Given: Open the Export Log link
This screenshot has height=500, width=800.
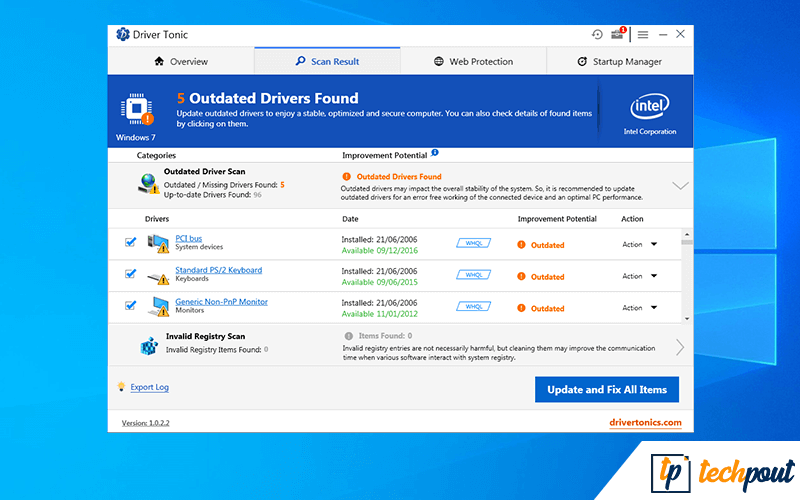Looking at the screenshot, I should point(149,387).
